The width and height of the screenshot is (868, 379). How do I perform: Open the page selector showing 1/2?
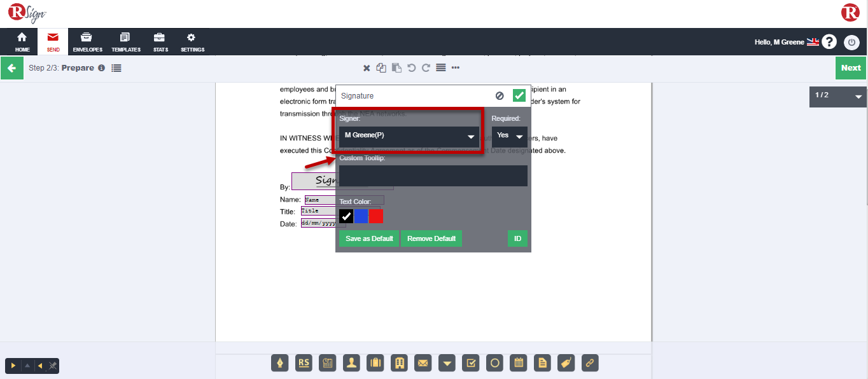click(x=837, y=96)
